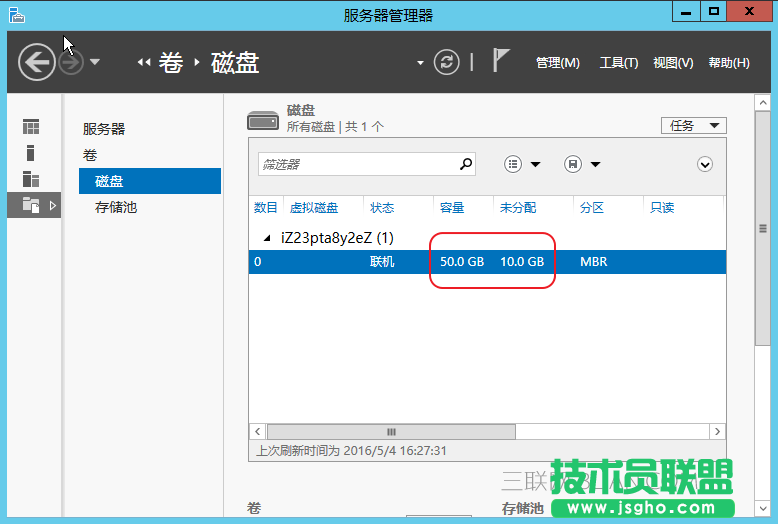Select the local server icon in sidebar

(31, 153)
